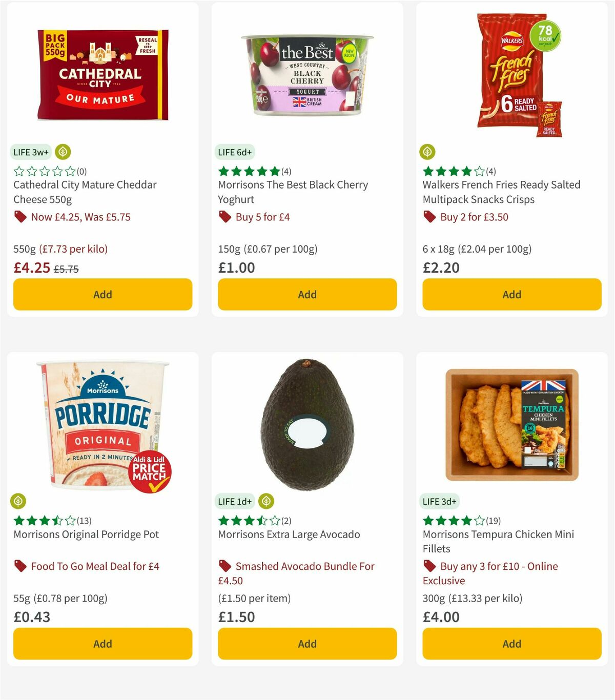Click the tag icon next to Buy 2 for £3.50
The width and height of the screenshot is (615, 700).
pos(429,217)
